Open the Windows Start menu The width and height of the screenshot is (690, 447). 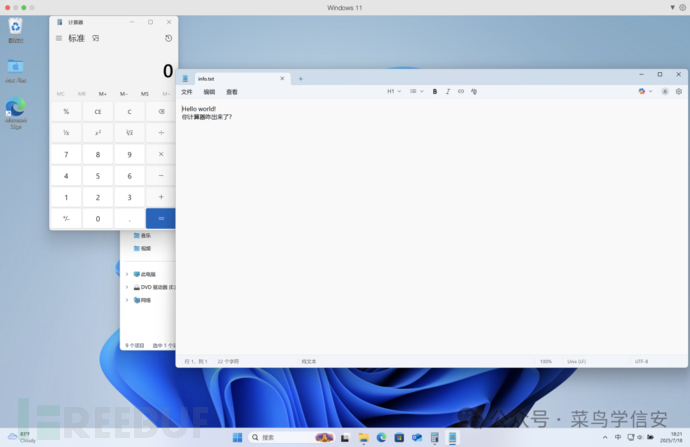(237, 437)
